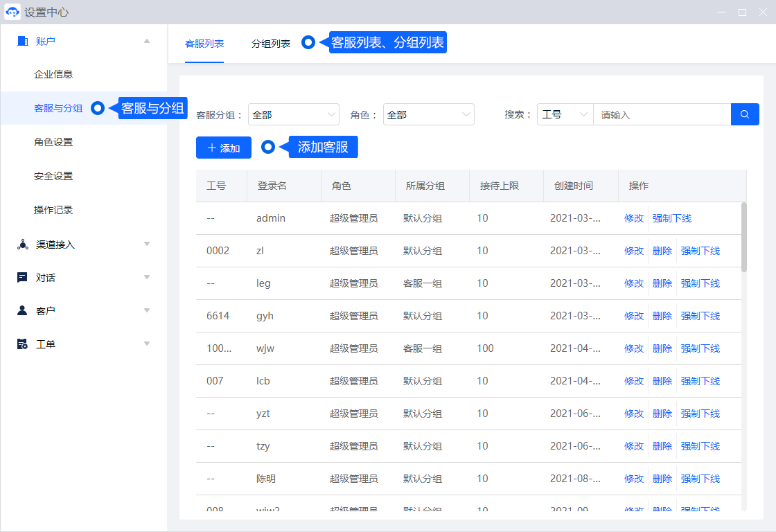This screenshot has width=776, height=532.
Task: Collapse the 账户 menu section arrow
Action: click(147, 41)
